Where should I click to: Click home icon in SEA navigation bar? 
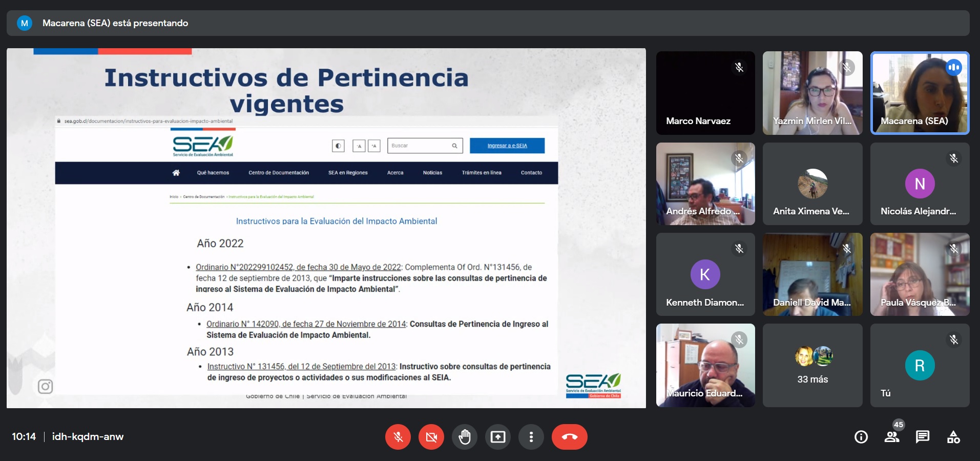click(x=176, y=173)
